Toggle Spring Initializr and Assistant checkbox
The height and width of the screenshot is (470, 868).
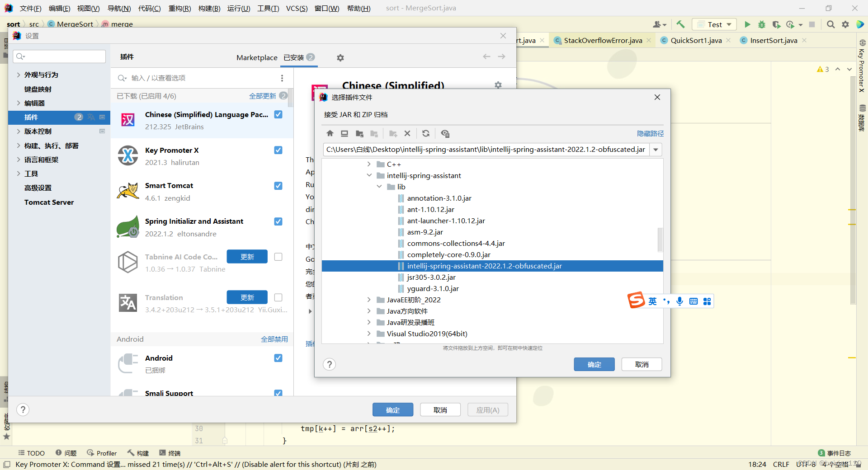tap(278, 221)
